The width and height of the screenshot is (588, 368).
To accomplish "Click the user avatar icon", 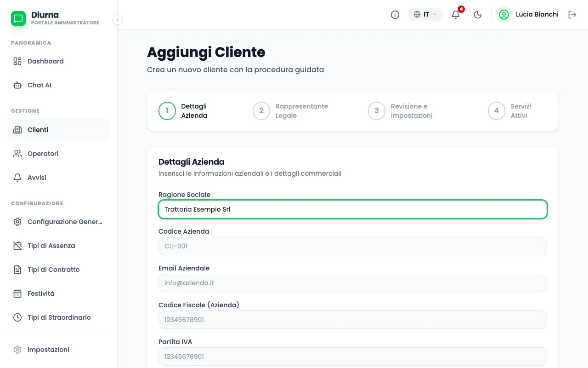I will coord(504,15).
